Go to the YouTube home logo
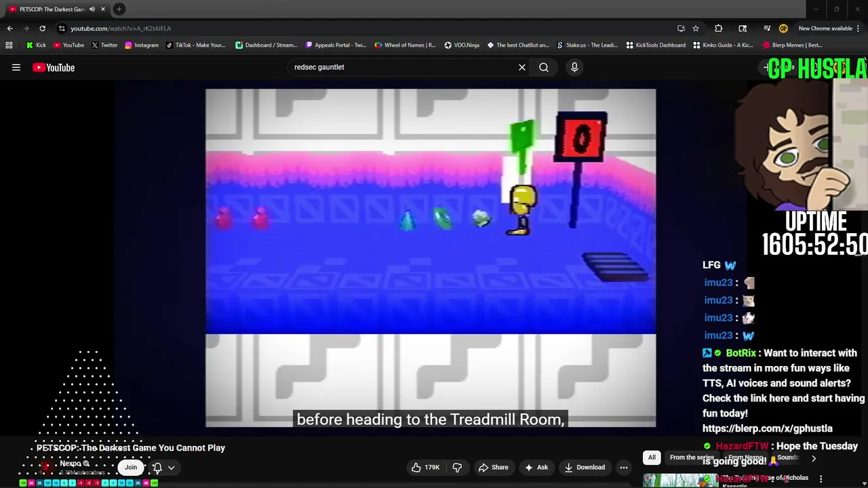The image size is (868, 488). [x=54, y=67]
